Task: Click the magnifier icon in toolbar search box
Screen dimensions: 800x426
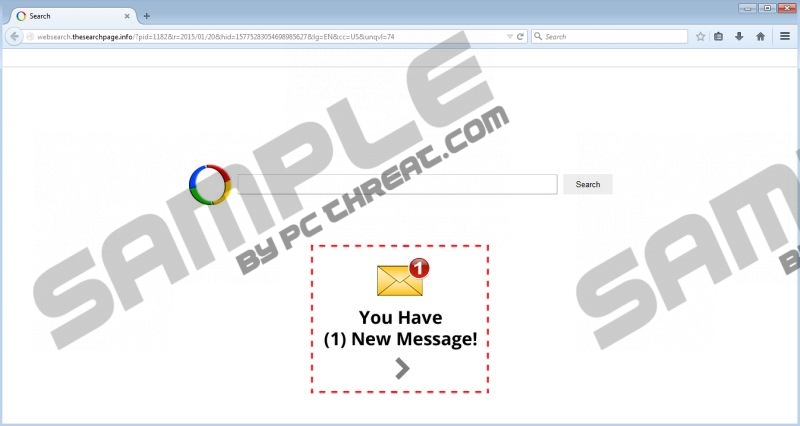Action: 538,36
